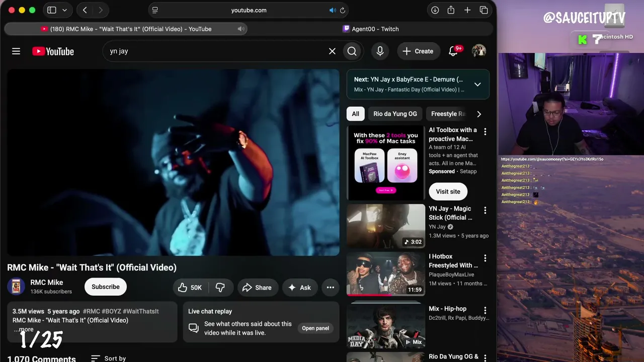Reload the YouTube page

pyautogui.click(x=343, y=10)
